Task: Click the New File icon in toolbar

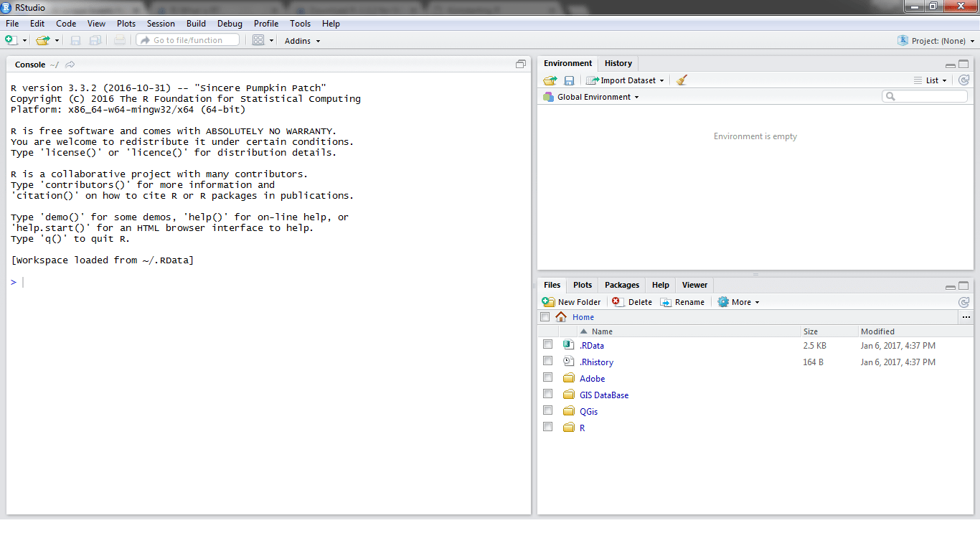Action: 11,40
